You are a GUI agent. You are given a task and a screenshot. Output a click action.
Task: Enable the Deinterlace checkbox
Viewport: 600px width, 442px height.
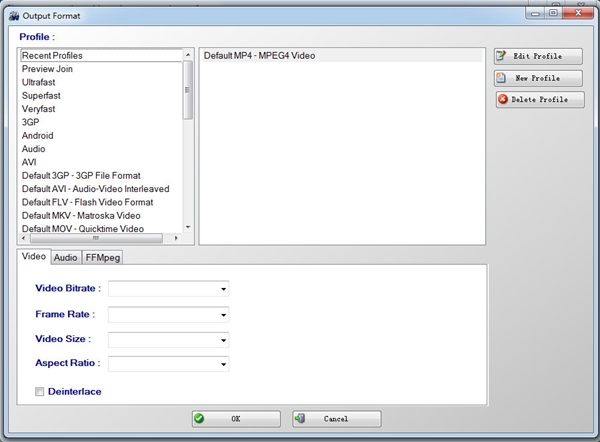40,392
